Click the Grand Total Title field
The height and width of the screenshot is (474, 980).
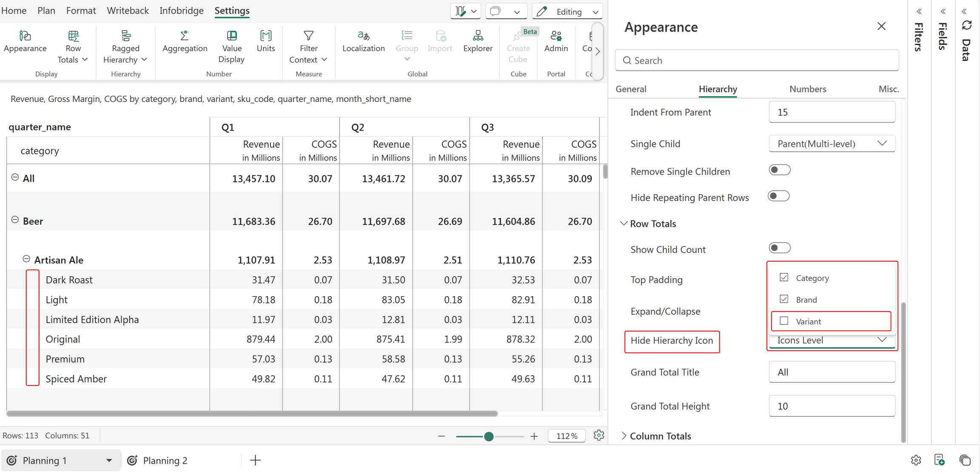tap(832, 372)
